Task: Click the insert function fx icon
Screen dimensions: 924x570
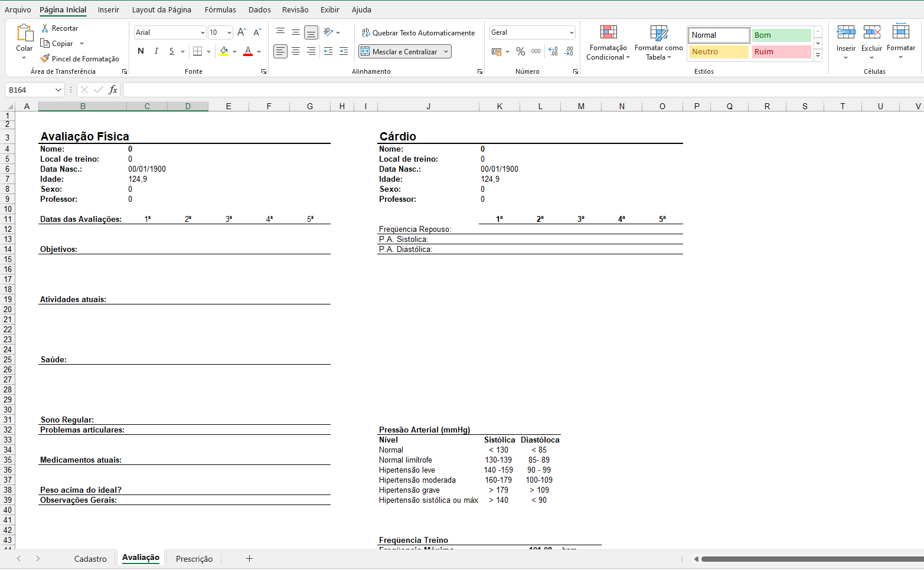Action: [x=113, y=90]
